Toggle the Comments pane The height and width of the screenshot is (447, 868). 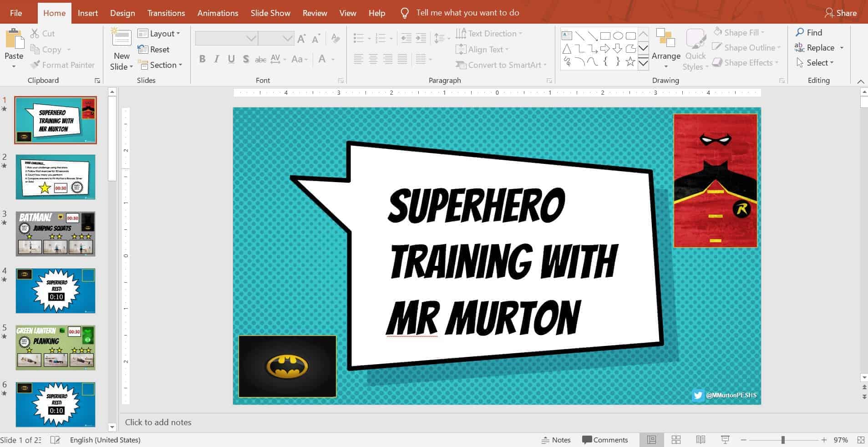click(x=605, y=440)
